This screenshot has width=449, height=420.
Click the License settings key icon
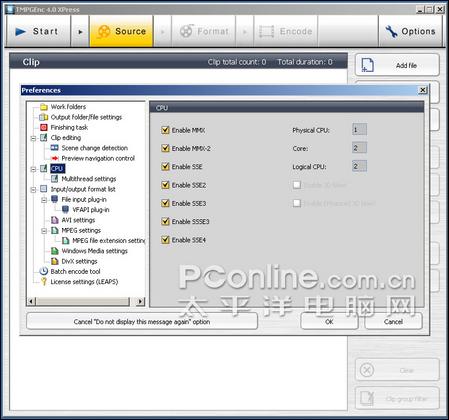tap(44, 282)
